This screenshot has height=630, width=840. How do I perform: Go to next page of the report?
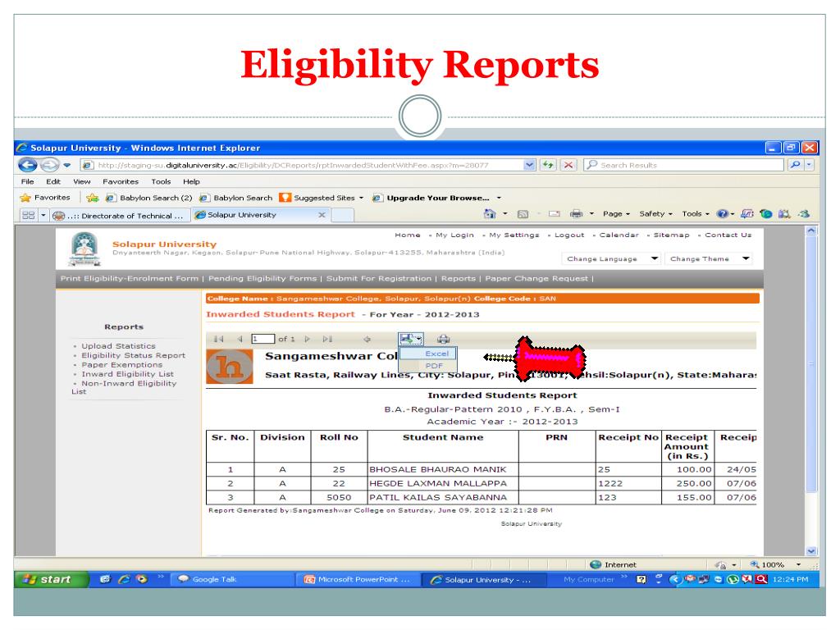click(x=307, y=339)
